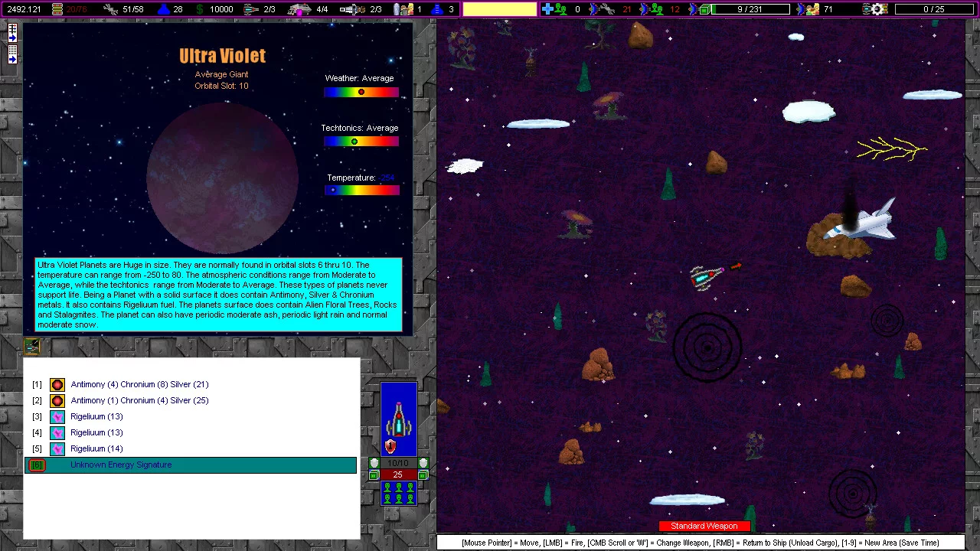Click the Ultra Violet planet description text box
980x551 pixels.
[x=219, y=295]
